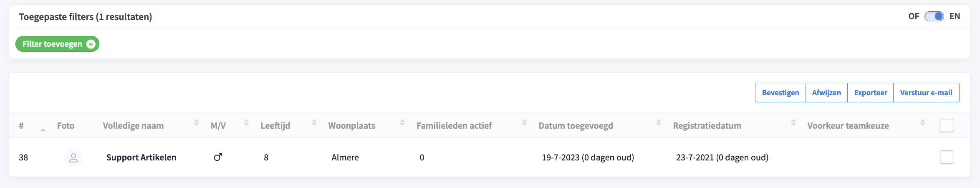Sort by Familieleden actief column arrows

pyautogui.click(x=524, y=123)
